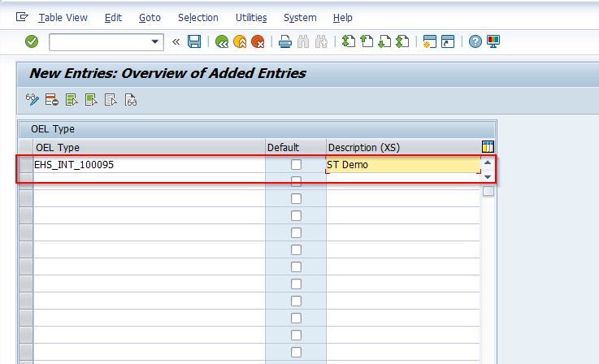Go to Previous Page icon

pyautogui.click(x=367, y=41)
